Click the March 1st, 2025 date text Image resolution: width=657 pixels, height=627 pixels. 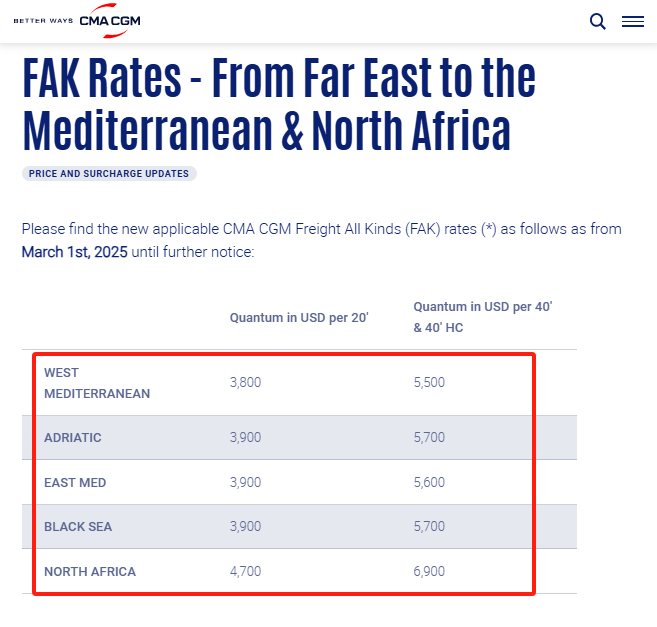[x=75, y=252]
